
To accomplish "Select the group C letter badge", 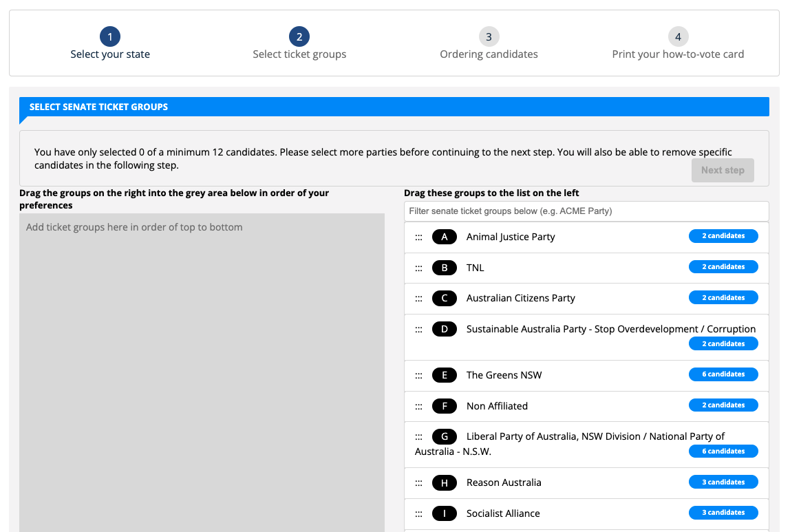I will point(445,298).
